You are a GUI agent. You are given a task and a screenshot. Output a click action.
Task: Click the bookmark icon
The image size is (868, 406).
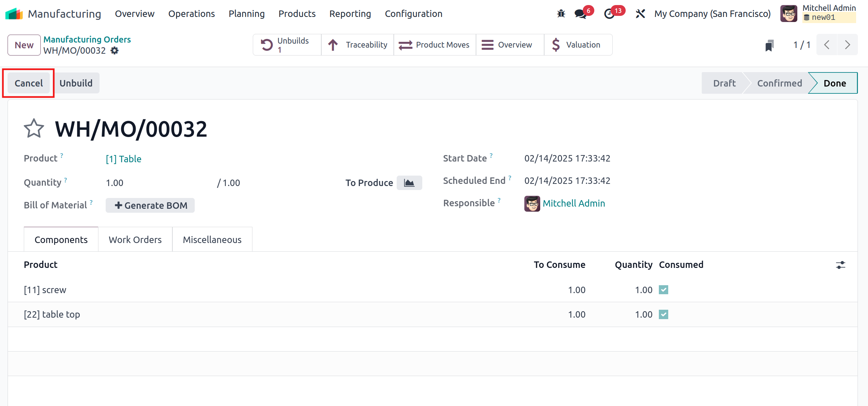pos(769,45)
